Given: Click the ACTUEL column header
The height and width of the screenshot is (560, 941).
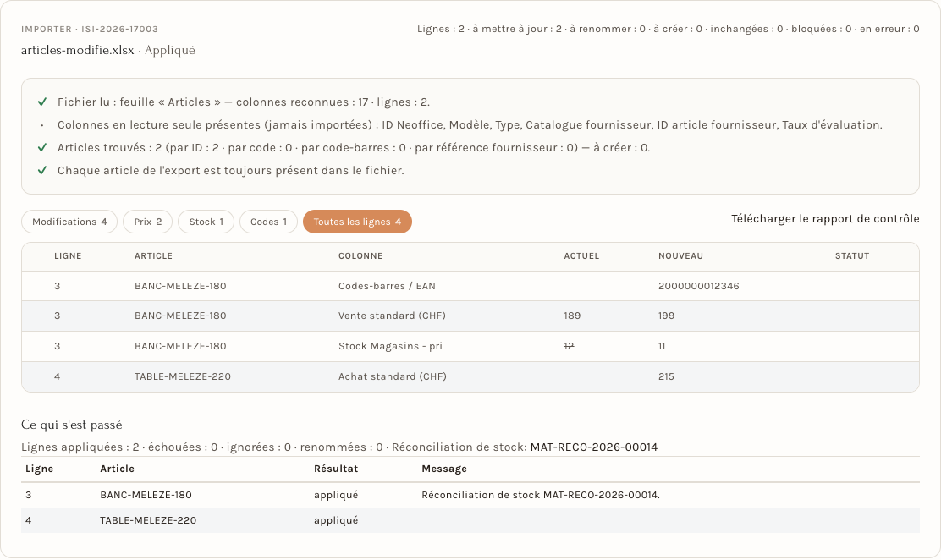Looking at the screenshot, I should pyautogui.click(x=581, y=256).
